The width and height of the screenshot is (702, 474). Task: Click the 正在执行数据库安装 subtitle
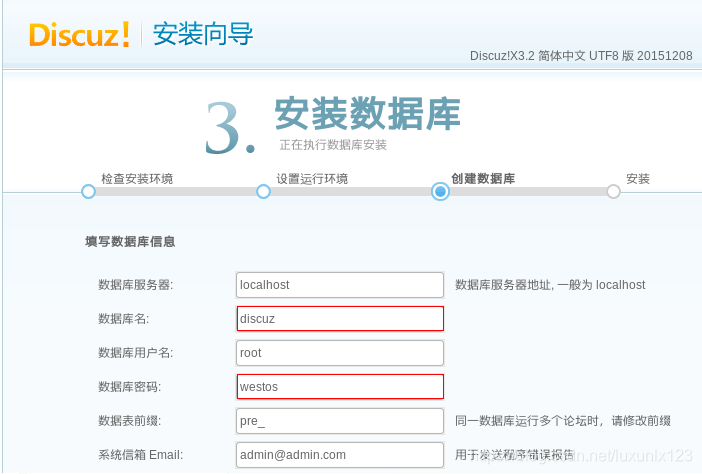pos(333,145)
